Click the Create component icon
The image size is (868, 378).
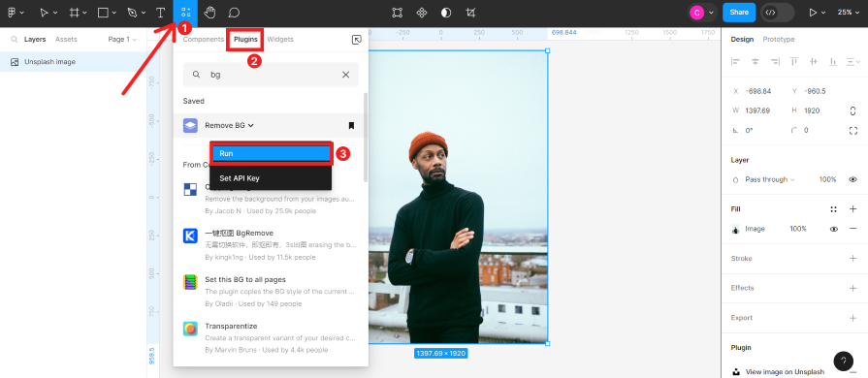click(422, 13)
